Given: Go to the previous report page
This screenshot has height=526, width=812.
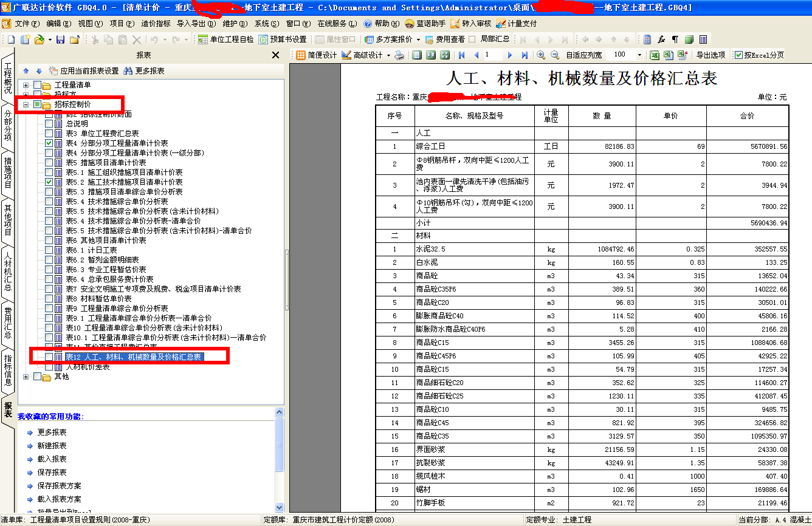Looking at the screenshot, I should 477,55.
